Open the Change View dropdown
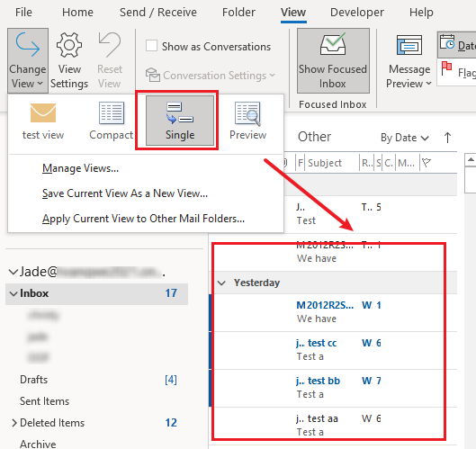476x449 pixels. [x=28, y=60]
